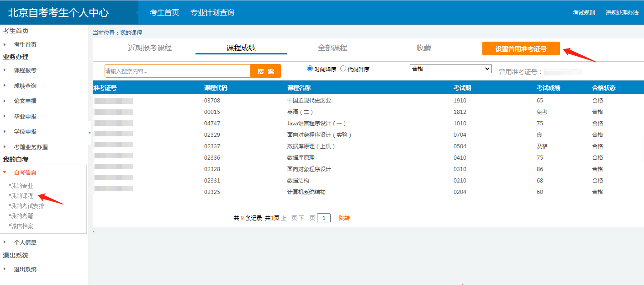
Task: Click 专业计划查询 in the navigation bar
Action: pyautogui.click(x=212, y=12)
